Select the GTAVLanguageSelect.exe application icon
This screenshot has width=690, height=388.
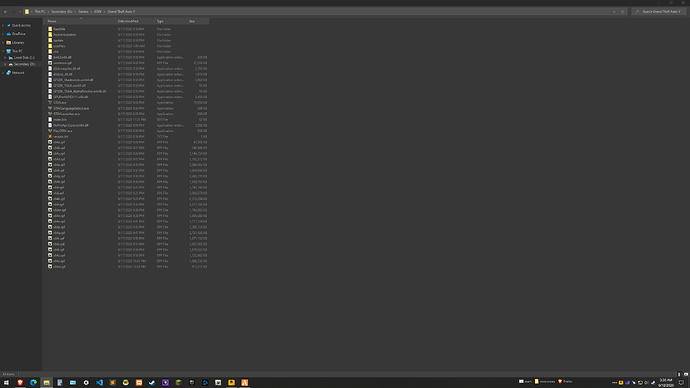coord(50,108)
